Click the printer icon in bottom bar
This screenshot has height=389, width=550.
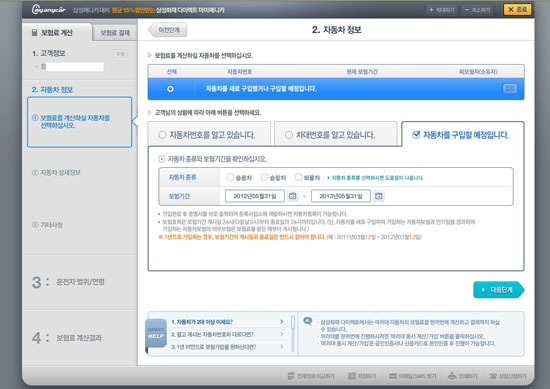pyautogui.click(x=452, y=376)
